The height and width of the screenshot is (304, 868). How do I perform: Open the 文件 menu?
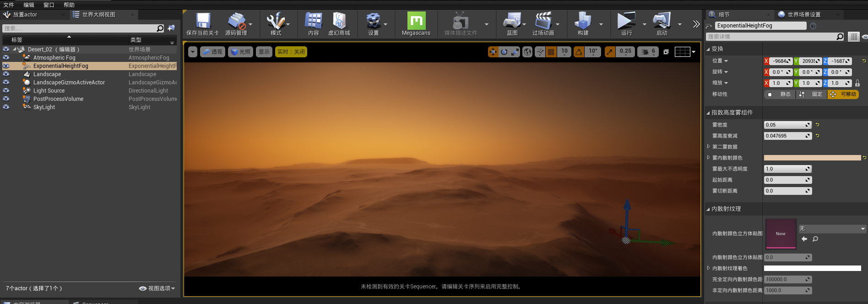[9, 5]
